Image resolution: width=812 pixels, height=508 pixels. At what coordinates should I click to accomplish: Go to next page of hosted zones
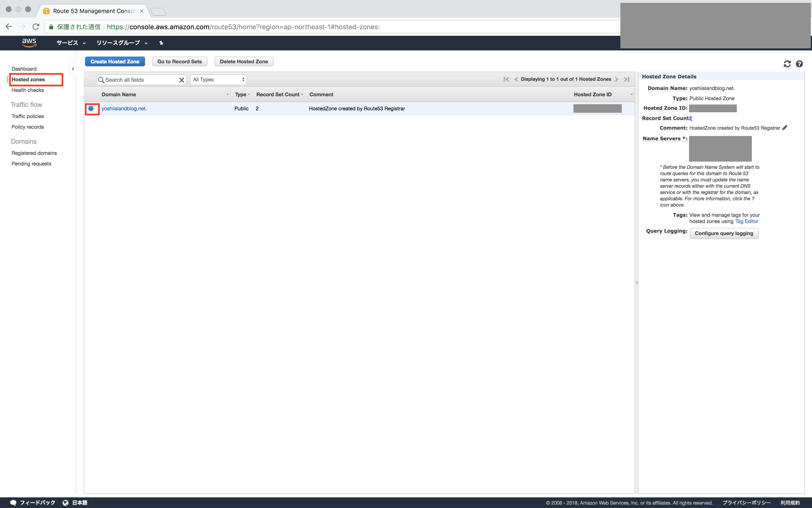[x=617, y=79]
